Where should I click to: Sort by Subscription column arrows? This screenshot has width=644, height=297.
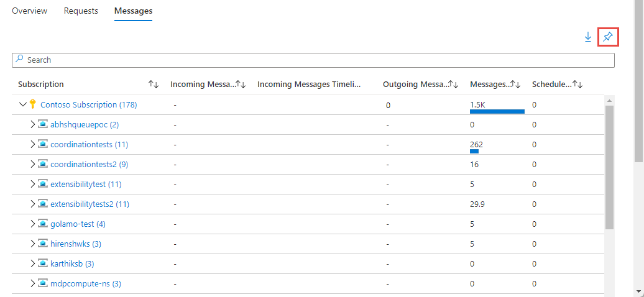154,85
